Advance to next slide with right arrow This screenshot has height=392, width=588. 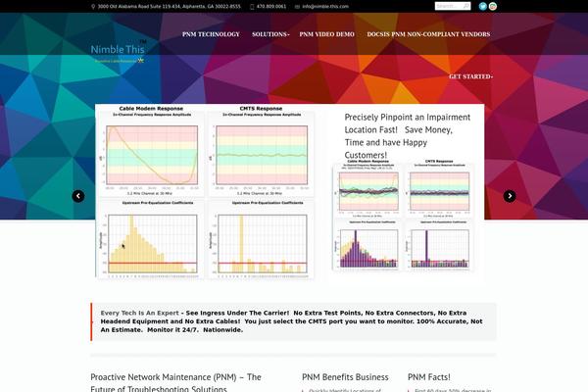pyautogui.click(x=510, y=196)
